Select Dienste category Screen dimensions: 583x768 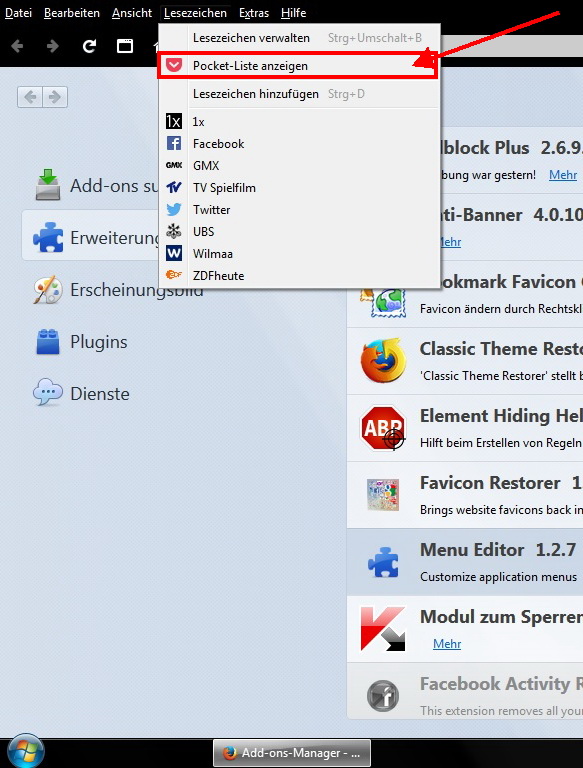pos(82,393)
